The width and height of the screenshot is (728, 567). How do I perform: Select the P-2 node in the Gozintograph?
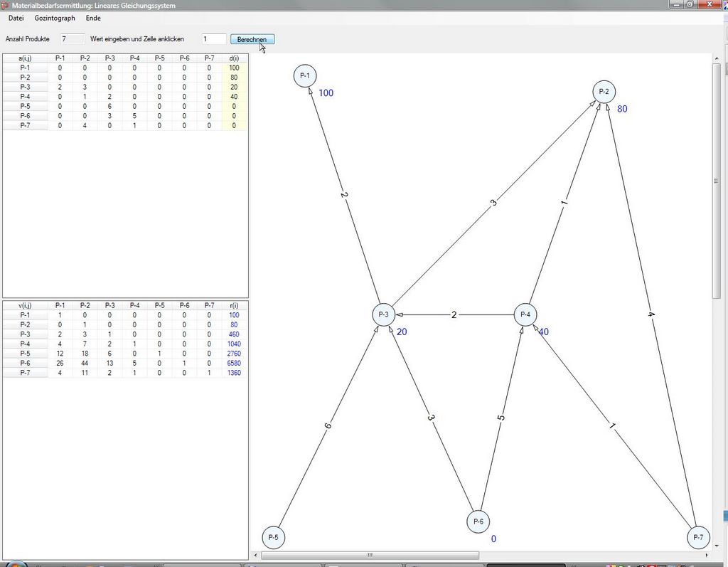[x=604, y=92]
